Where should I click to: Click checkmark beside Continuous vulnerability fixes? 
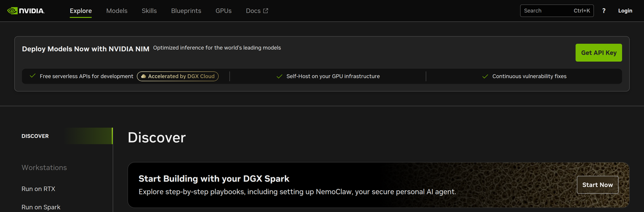[x=485, y=76]
